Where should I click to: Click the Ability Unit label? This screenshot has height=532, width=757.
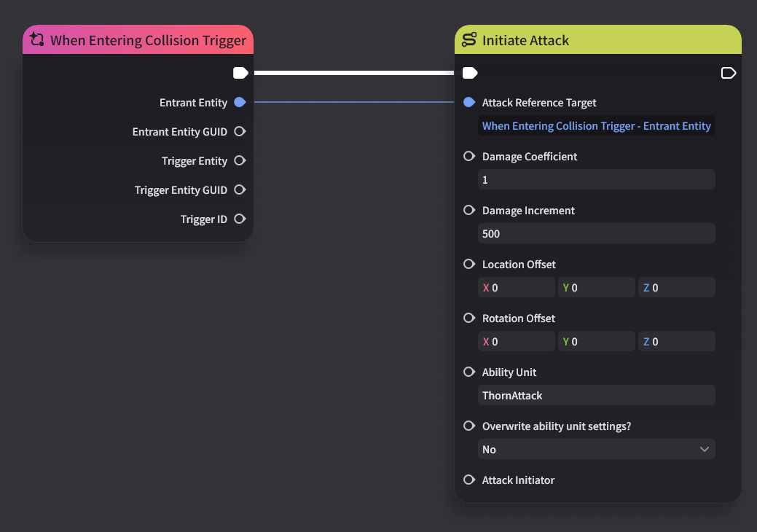point(509,372)
